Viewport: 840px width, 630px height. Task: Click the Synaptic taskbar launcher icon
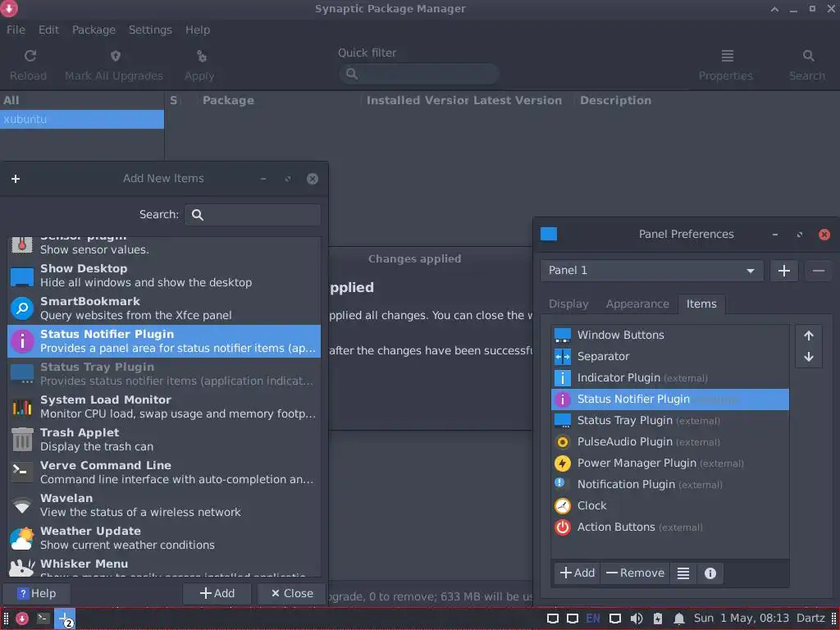pos(22,619)
